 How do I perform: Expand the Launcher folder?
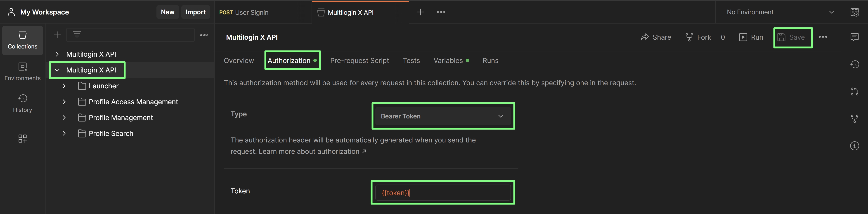(x=64, y=86)
